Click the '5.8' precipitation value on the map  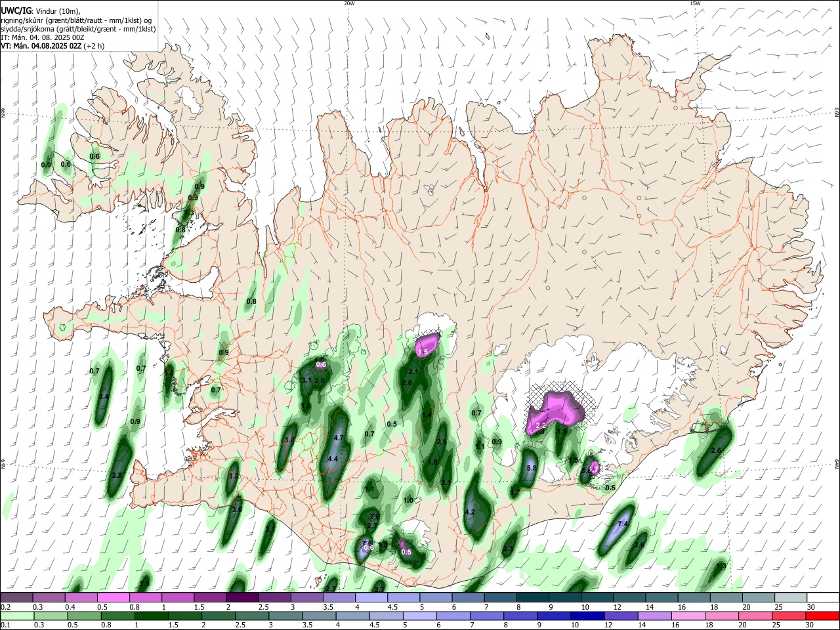(532, 468)
